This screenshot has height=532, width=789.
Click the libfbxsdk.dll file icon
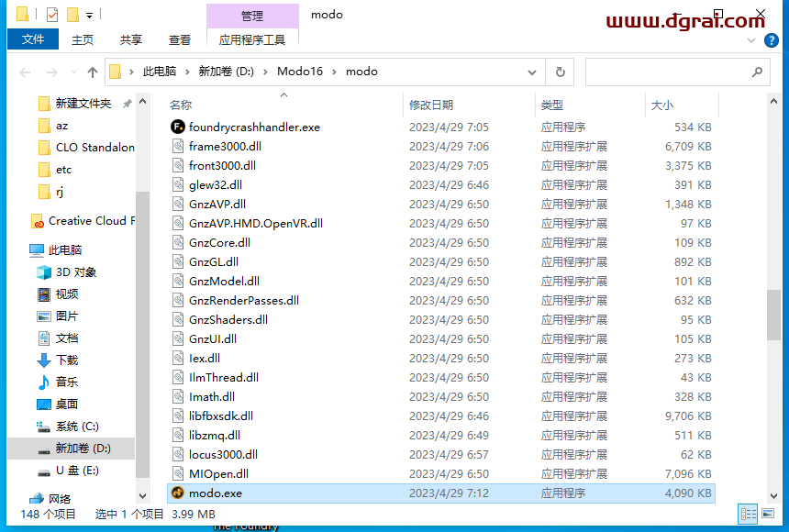click(178, 416)
